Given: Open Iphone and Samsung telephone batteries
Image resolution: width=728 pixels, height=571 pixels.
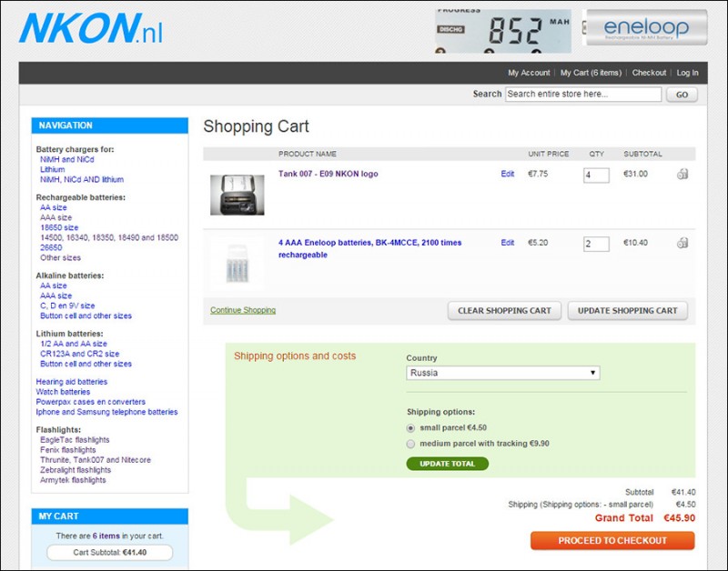Looking at the screenshot, I should [106, 412].
